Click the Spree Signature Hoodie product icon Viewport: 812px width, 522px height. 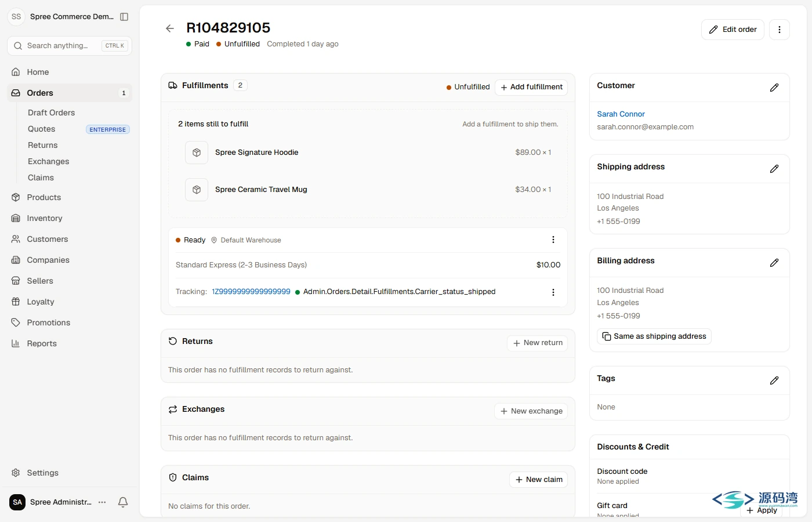point(197,153)
